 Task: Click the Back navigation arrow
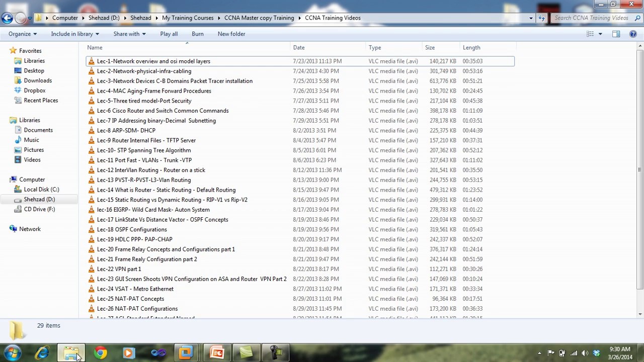(x=7, y=18)
